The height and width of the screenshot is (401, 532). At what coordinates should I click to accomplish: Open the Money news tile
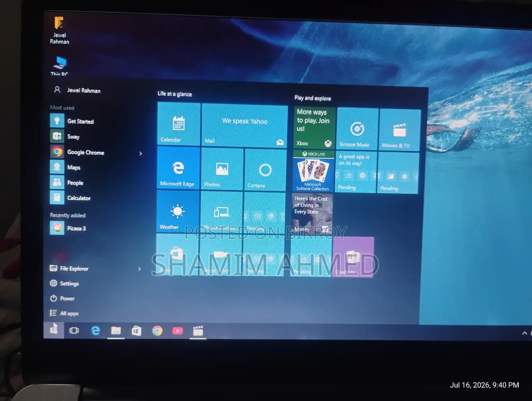[312, 213]
